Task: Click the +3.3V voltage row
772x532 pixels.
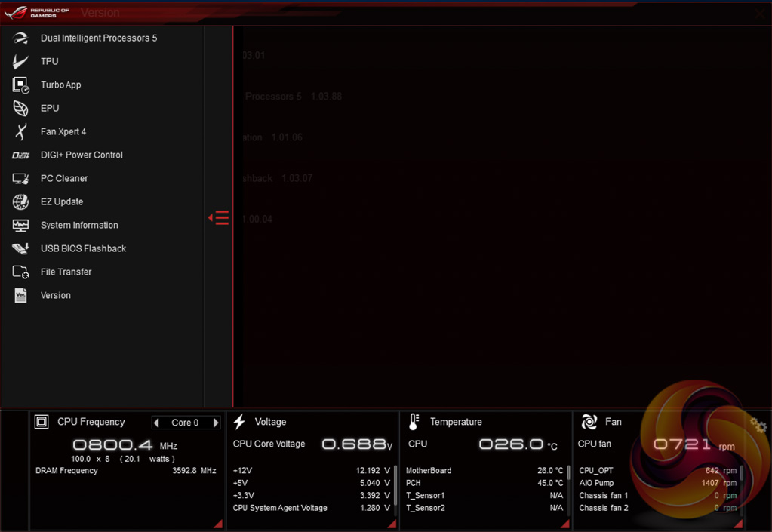Action: 312,495
